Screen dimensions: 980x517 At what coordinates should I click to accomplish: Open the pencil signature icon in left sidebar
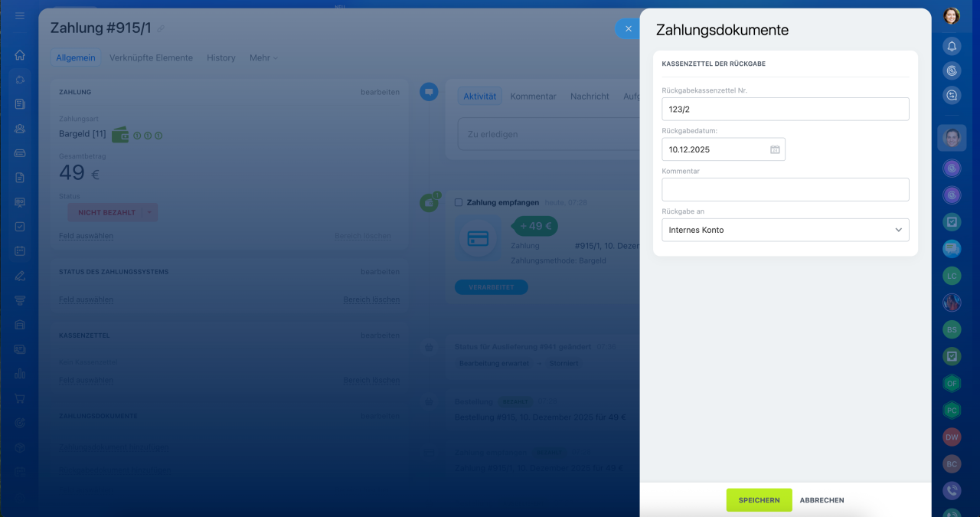point(19,276)
